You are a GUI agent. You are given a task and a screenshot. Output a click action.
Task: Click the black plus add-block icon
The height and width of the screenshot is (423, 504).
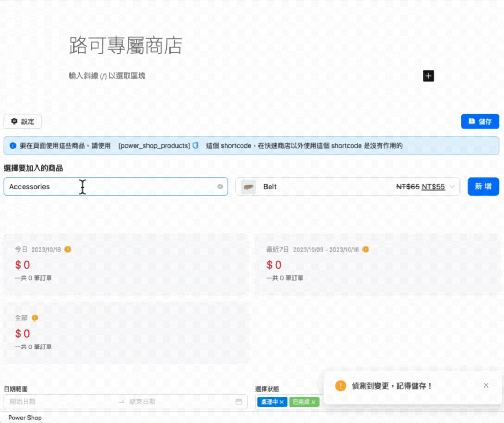click(428, 76)
